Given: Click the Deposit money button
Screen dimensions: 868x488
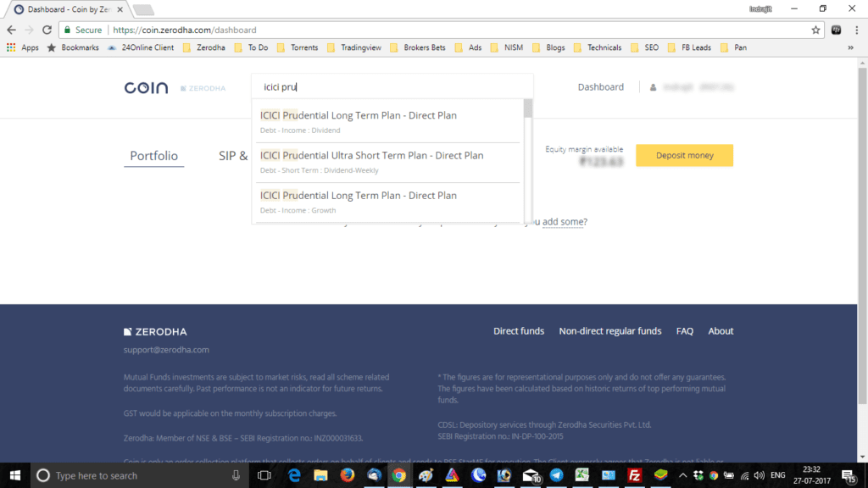Looking at the screenshot, I should [684, 155].
